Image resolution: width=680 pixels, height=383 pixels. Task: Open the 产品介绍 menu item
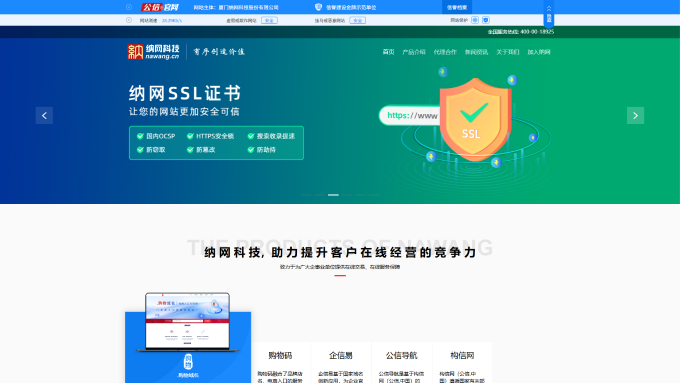tap(414, 52)
